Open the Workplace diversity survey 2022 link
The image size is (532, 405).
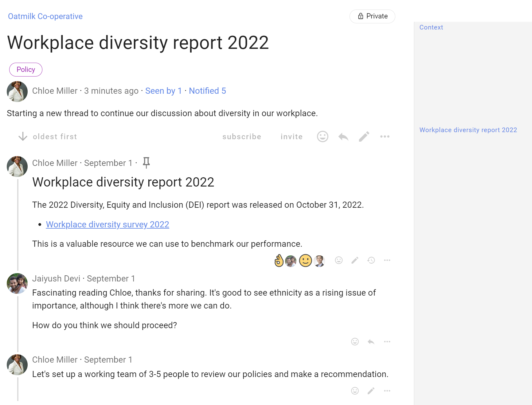coord(108,224)
